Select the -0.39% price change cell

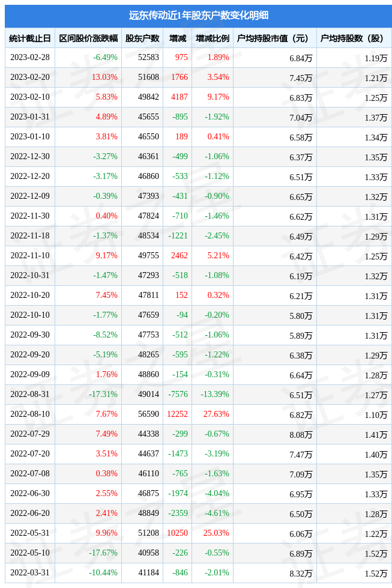click(x=105, y=196)
